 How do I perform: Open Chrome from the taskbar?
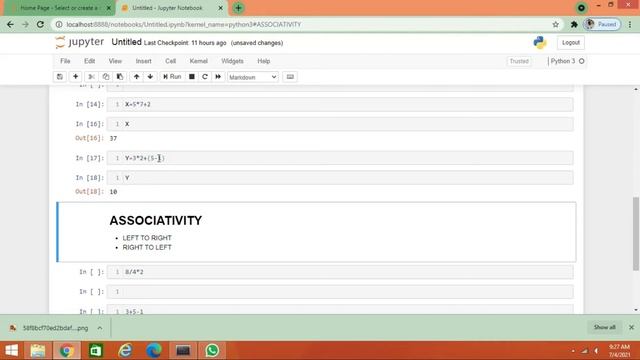(67, 351)
